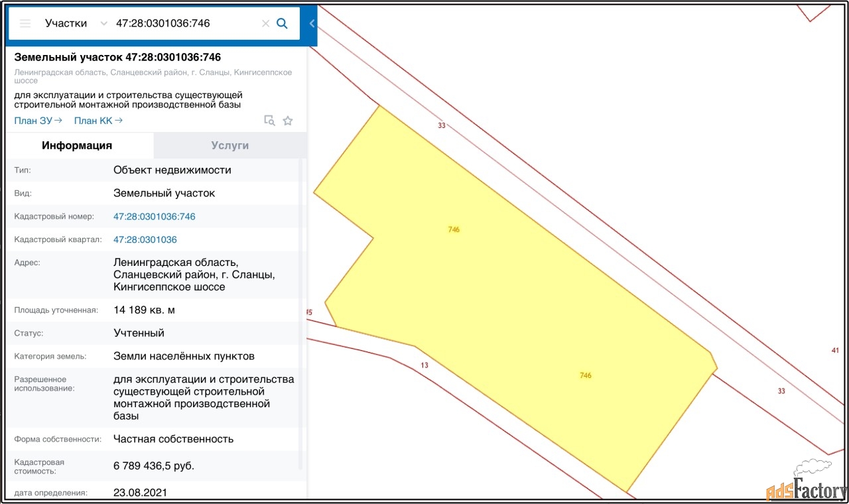This screenshot has width=849, height=504.
Task: Zoom to parcel using the find-on-map icon
Action: point(269,121)
